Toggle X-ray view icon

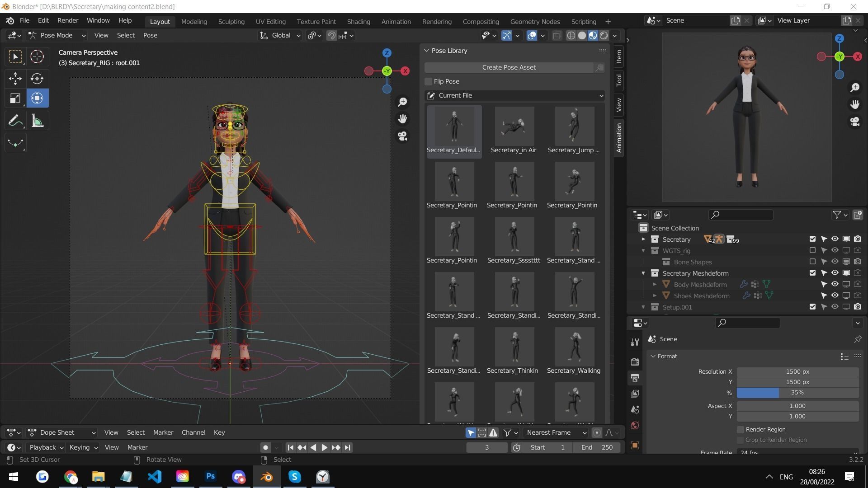pyautogui.click(x=557, y=35)
